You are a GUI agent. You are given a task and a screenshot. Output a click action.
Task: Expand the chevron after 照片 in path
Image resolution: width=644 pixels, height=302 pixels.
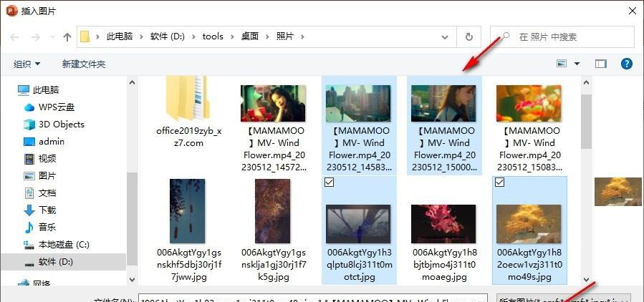[x=303, y=36]
